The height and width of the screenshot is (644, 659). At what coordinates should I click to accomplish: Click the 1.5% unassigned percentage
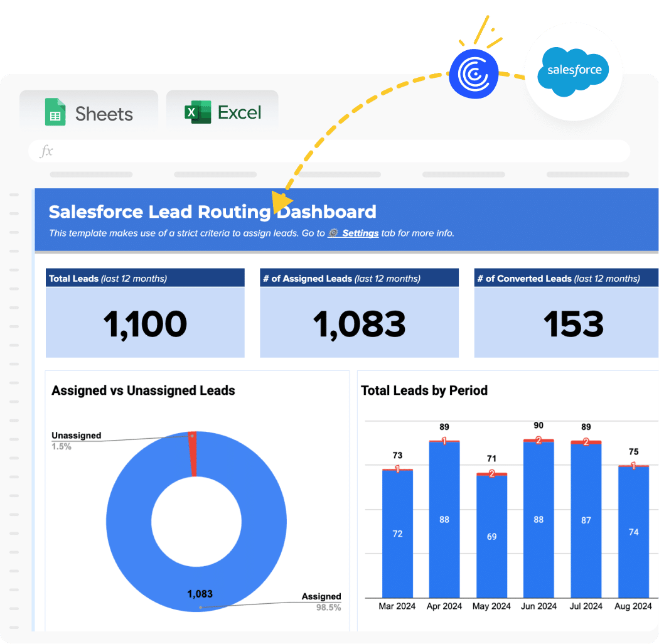point(62,446)
